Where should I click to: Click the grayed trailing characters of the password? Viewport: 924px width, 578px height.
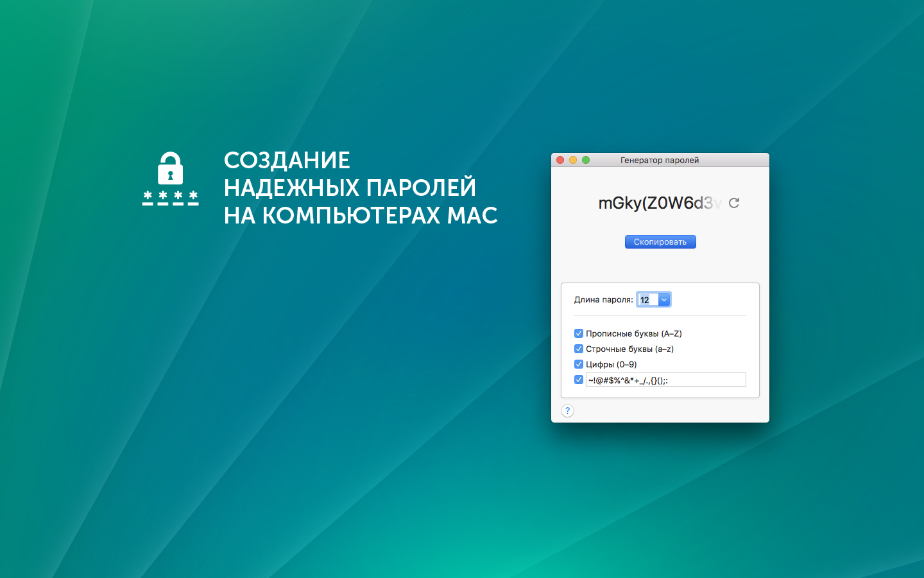[714, 202]
